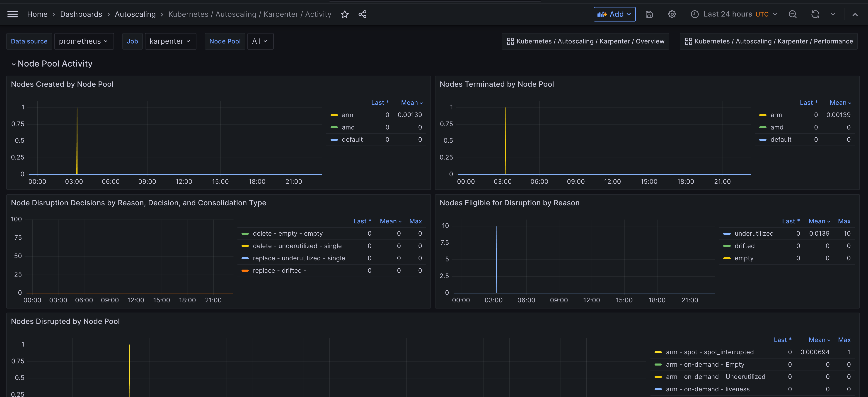Toggle arm series in Nodes Created legend

(347, 115)
